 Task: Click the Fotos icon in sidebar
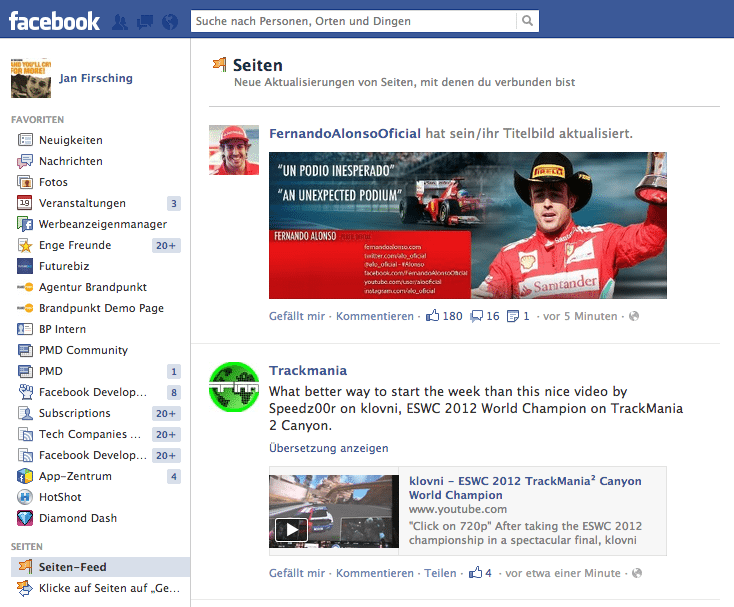coord(25,182)
